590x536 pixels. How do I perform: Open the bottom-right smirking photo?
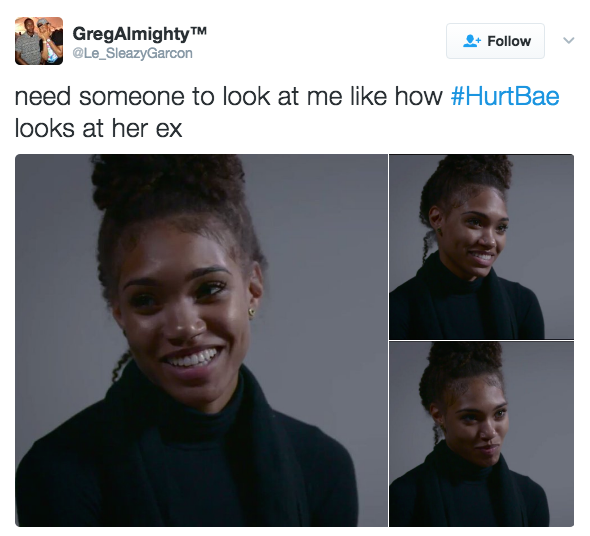point(482,434)
